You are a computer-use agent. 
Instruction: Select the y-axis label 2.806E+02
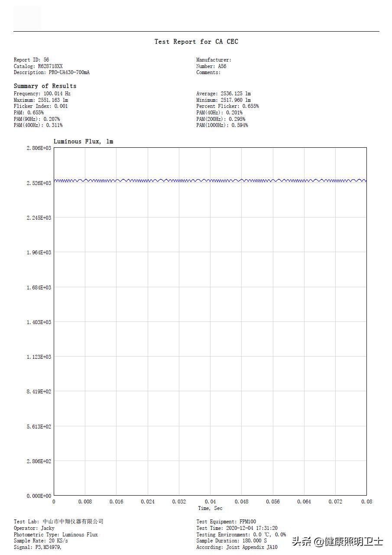pos(39,461)
